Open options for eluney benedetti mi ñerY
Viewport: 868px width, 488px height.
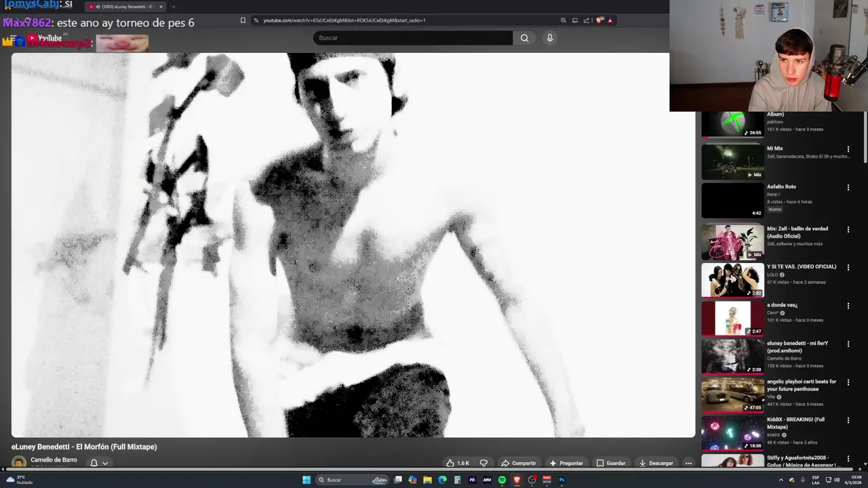click(848, 344)
